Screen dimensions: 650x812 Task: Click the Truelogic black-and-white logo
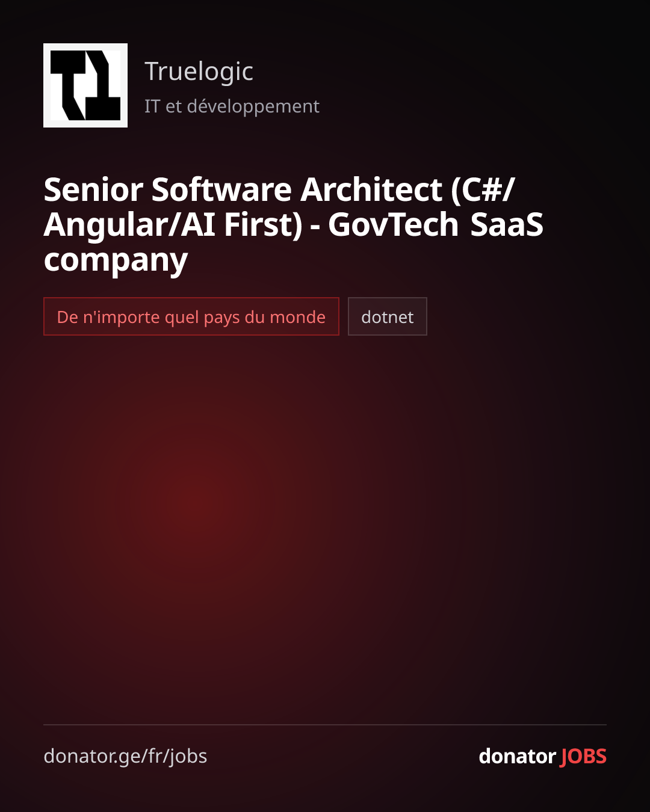(x=85, y=85)
